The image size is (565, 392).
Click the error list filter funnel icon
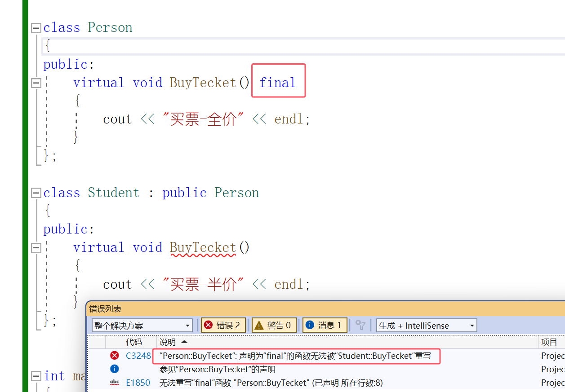coord(360,326)
